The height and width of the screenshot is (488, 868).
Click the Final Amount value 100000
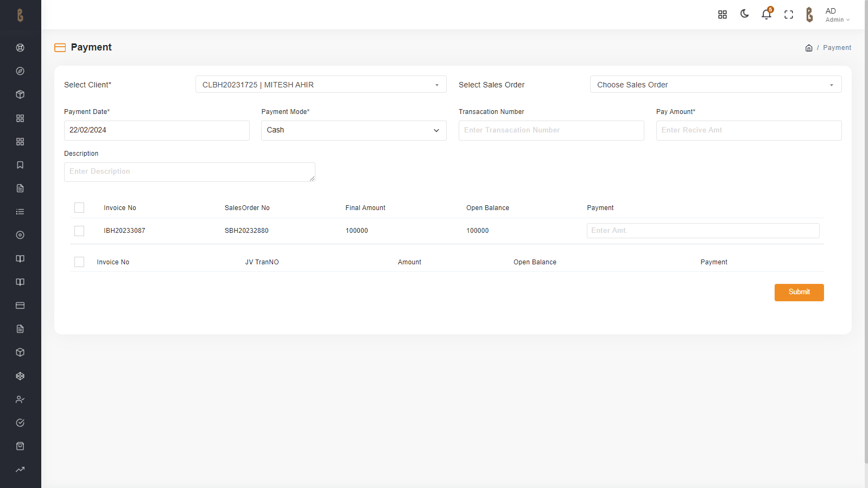click(357, 231)
